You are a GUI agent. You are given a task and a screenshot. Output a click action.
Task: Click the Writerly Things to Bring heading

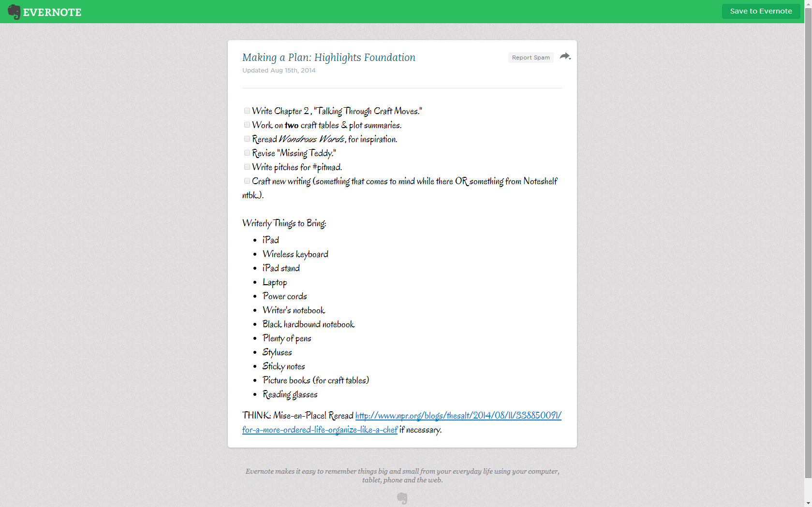click(284, 223)
